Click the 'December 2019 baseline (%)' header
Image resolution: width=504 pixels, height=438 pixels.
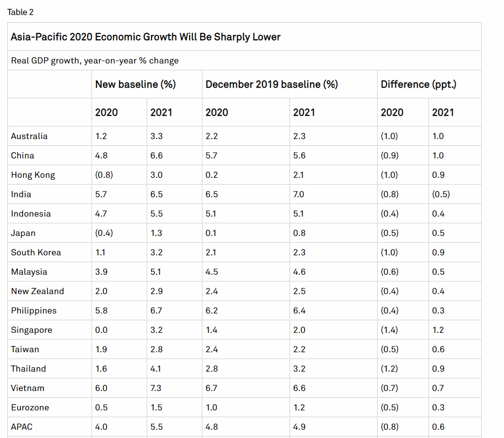point(271,84)
